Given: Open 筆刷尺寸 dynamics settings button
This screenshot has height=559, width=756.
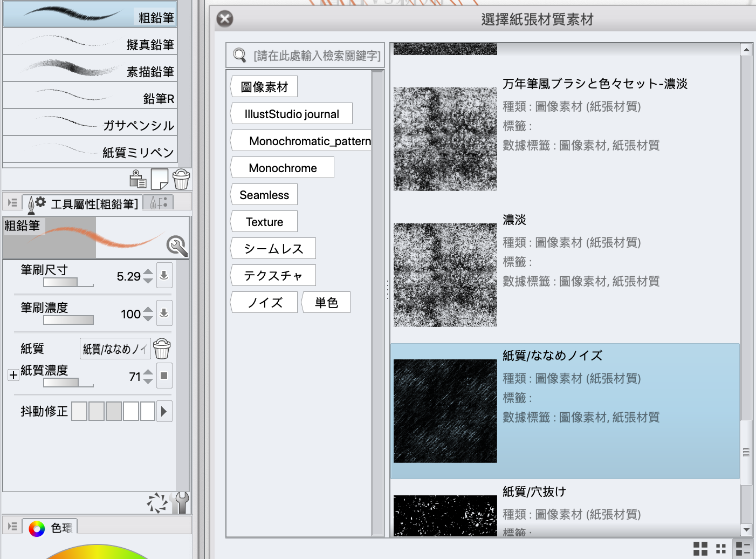Looking at the screenshot, I should (x=164, y=275).
